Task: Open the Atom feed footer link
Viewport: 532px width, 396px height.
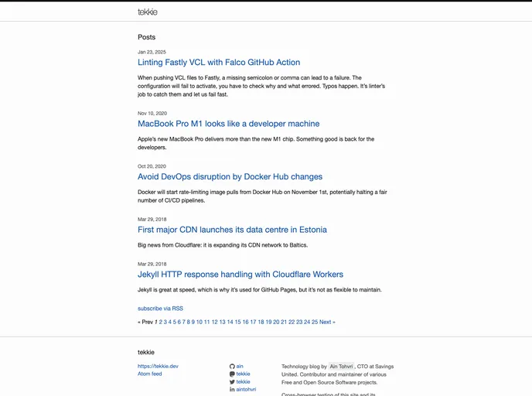Action: click(150, 374)
